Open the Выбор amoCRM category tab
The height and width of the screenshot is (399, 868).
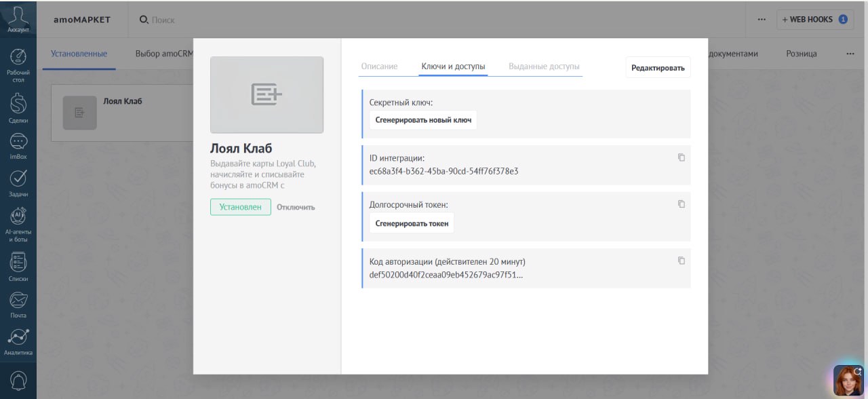pyautogui.click(x=164, y=54)
